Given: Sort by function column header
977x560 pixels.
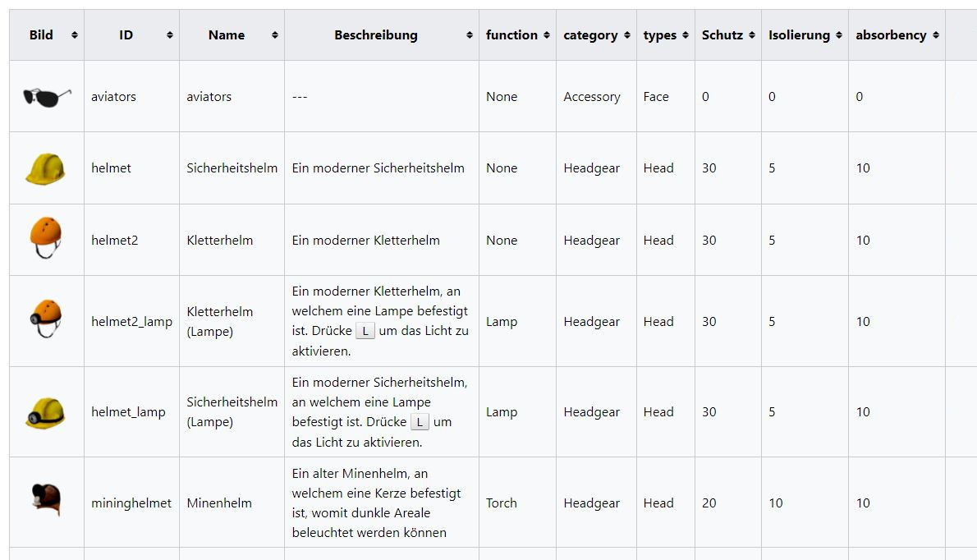Looking at the screenshot, I should (x=517, y=35).
